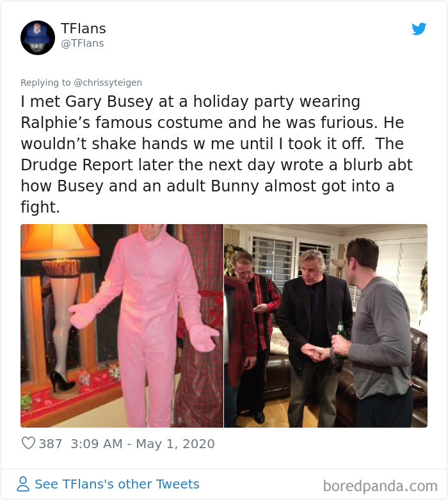Click the 3:09 AM time text

click(96, 444)
